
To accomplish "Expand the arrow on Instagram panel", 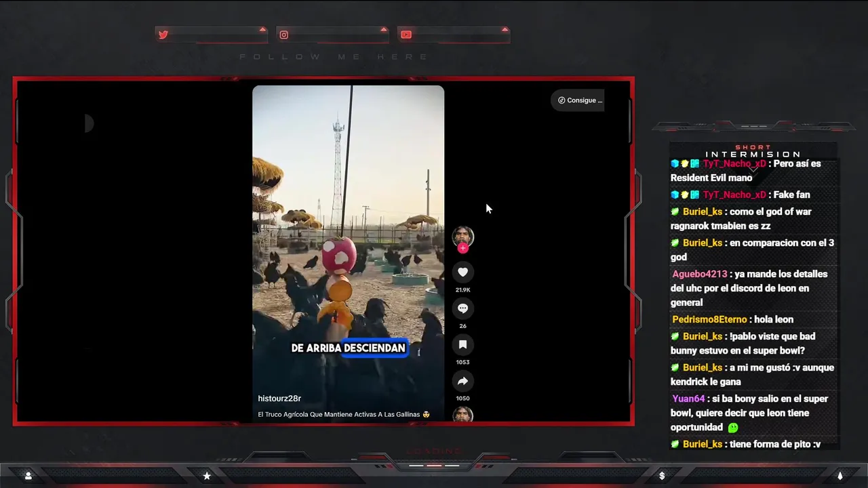I will click(384, 30).
